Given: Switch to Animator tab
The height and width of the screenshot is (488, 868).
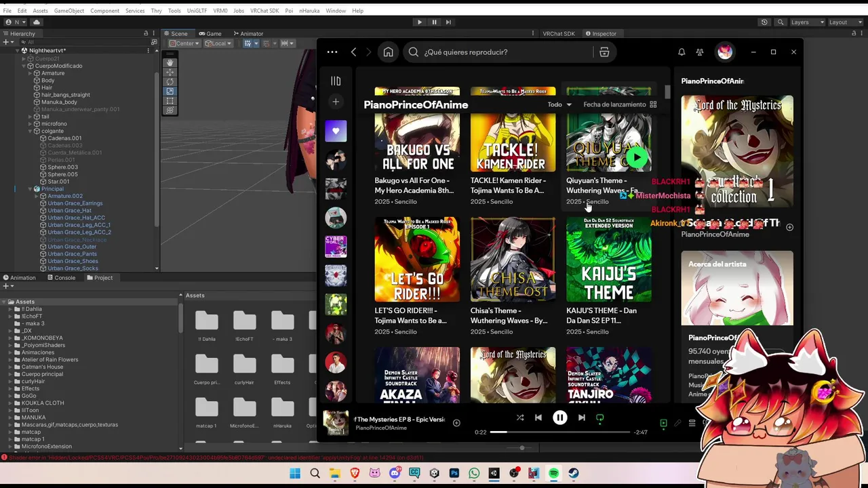Looking at the screenshot, I should (x=248, y=33).
